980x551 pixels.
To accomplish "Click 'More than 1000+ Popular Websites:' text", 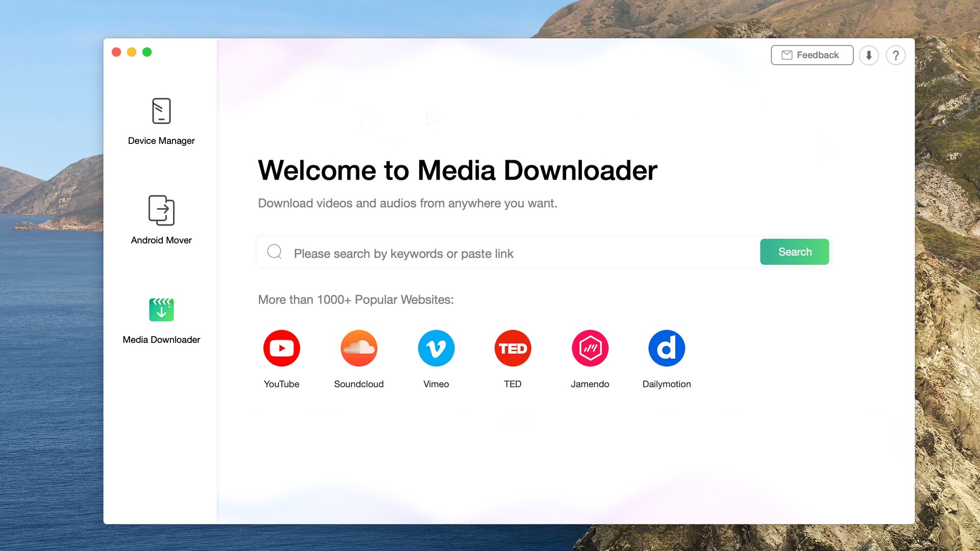I will pyautogui.click(x=356, y=299).
